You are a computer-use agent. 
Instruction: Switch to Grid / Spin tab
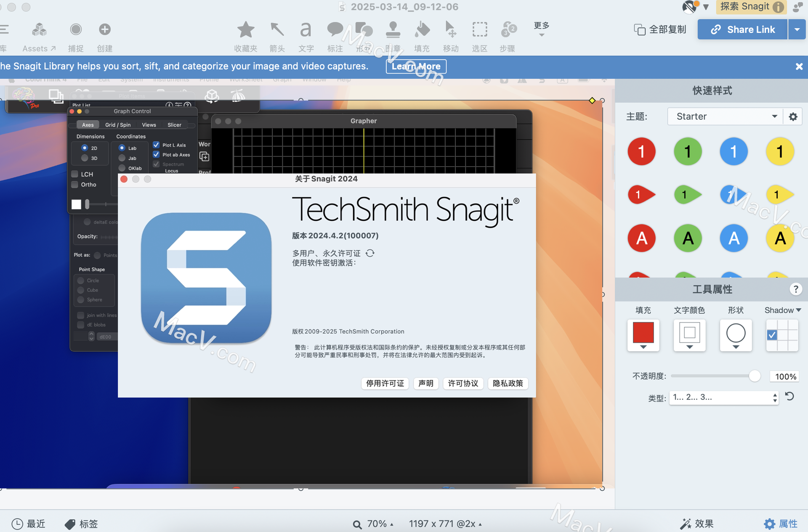click(x=118, y=125)
